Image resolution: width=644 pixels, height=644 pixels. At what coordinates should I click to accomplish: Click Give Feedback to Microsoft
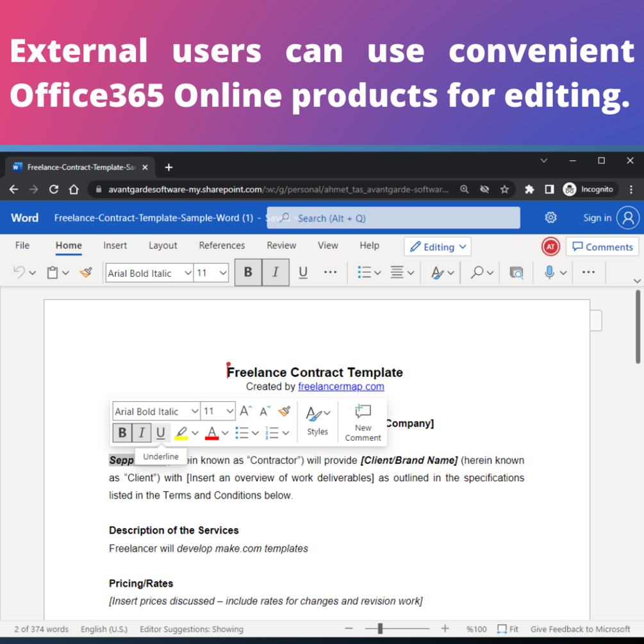(x=580, y=629)
